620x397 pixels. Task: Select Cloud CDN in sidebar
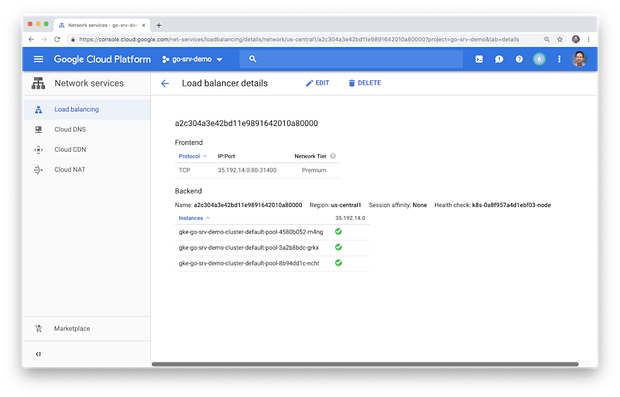coord(87,150)
